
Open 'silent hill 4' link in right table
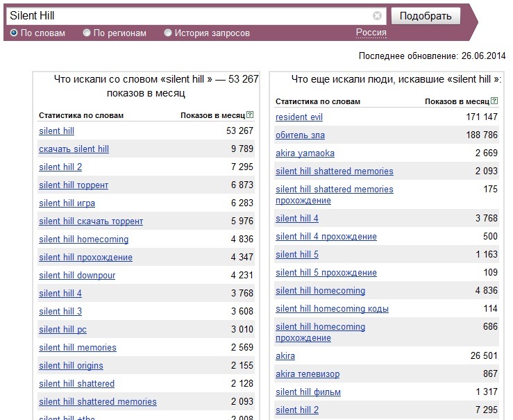[x=297, y=218]
